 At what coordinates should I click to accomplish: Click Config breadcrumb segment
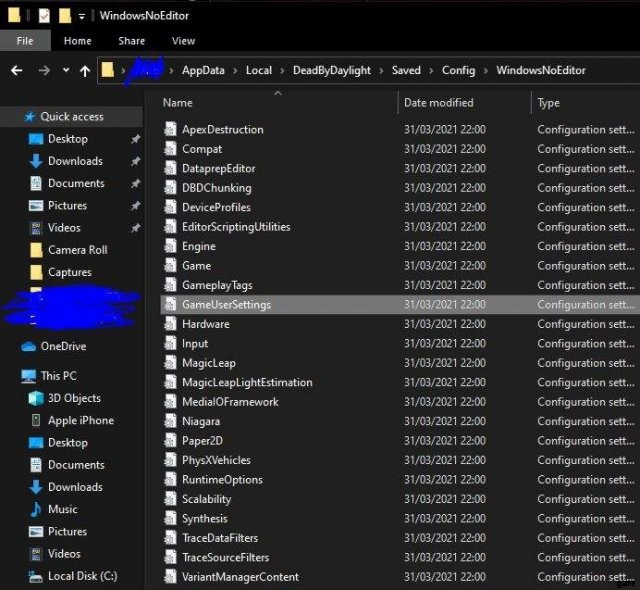[x=458, y=70]
